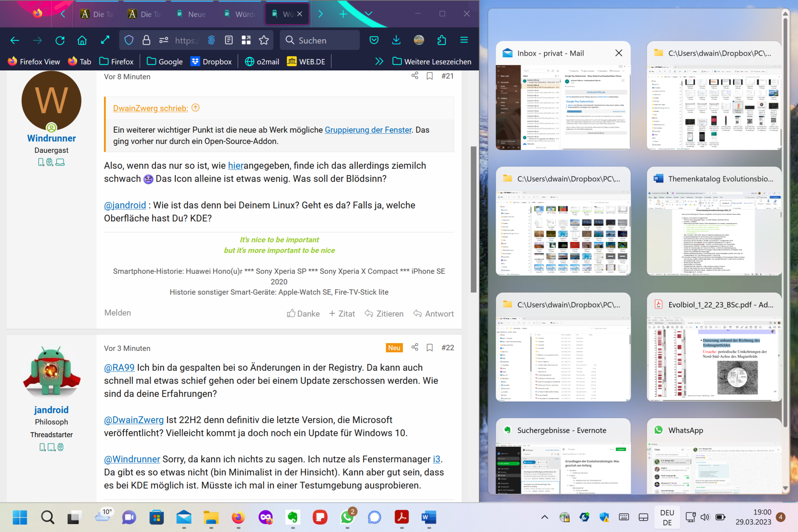Open Evernote from the taskbar
Image resolution: width=798 pixels, height=532 pixels.
pyautogui.click(x=293, y=517)
